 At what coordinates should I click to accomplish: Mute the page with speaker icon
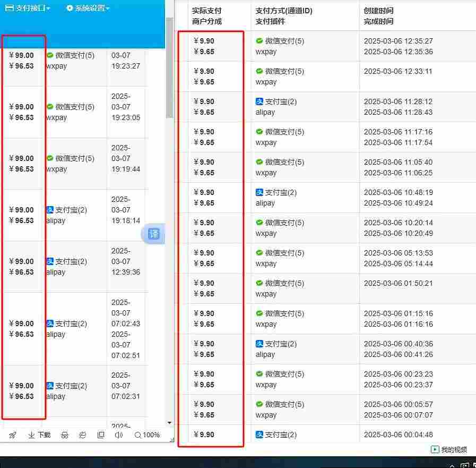click(118, 435)
